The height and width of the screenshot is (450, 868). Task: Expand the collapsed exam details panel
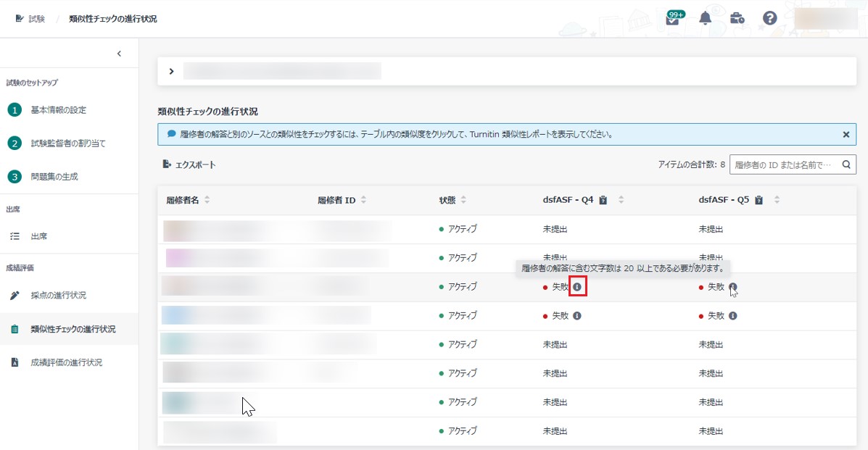[172, 71]
